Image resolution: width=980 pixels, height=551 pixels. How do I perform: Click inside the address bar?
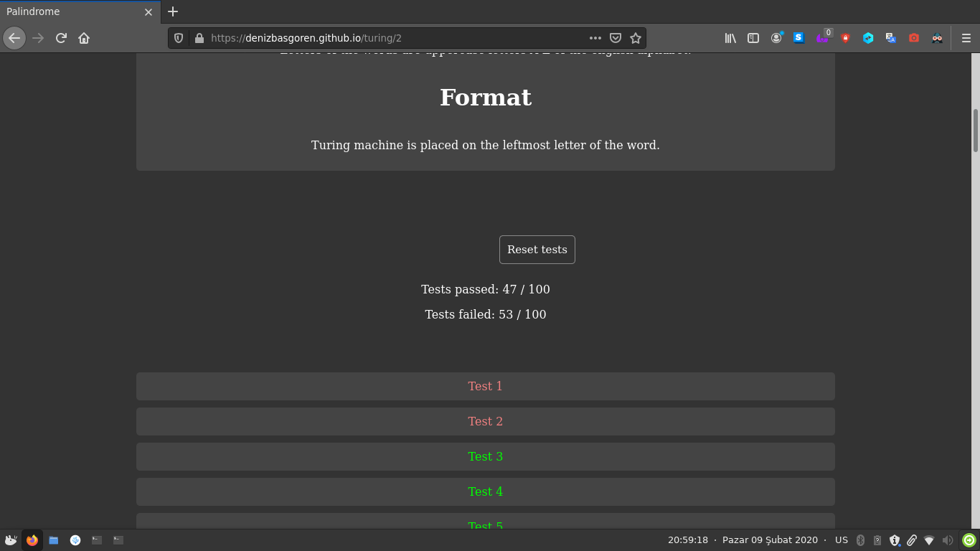pyautogui.click(x=395, y=38)
